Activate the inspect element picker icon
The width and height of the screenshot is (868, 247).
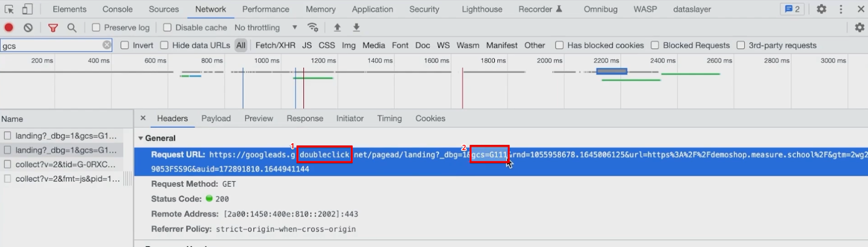pyautogui.click(x=9, y=9)
